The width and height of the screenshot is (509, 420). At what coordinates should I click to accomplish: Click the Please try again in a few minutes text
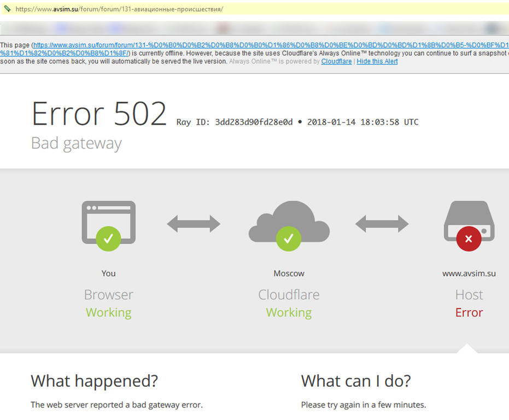[x=364, y=405]
